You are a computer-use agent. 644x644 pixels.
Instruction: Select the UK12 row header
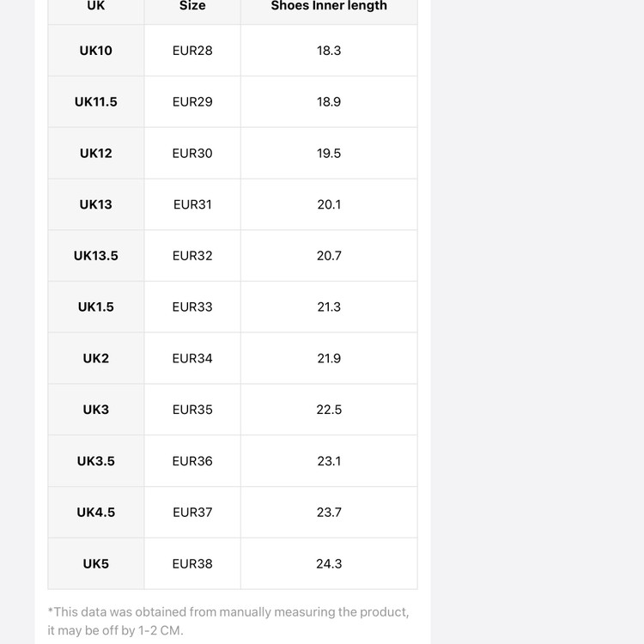[x=95, y=153]
